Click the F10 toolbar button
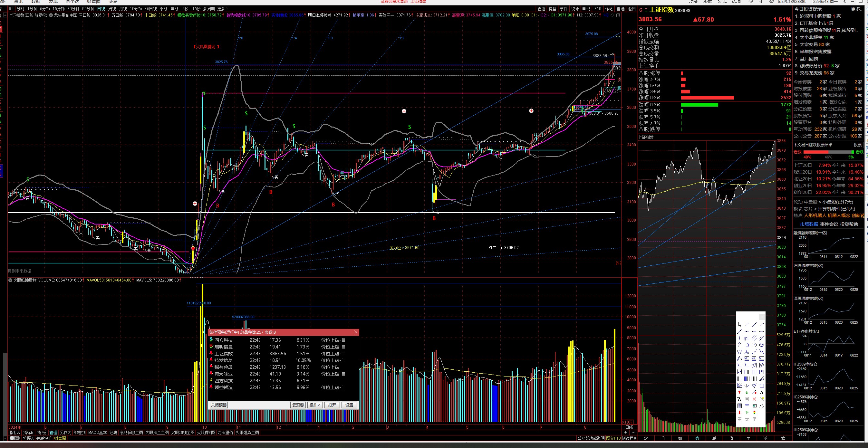 pos(598,9)
